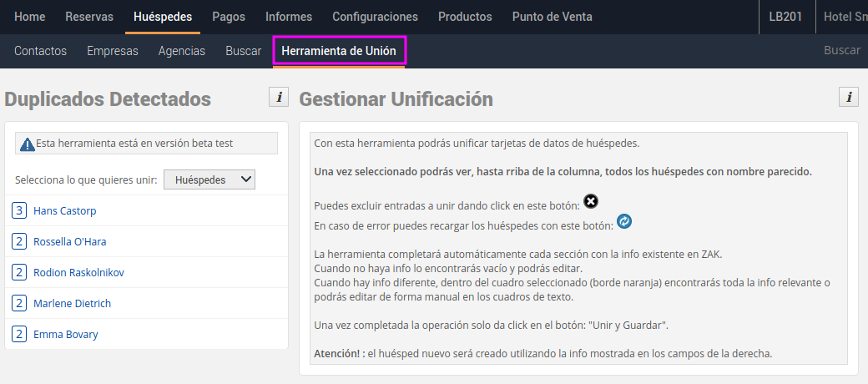Switch to the Contactos tab

click(x=40, y=51)
